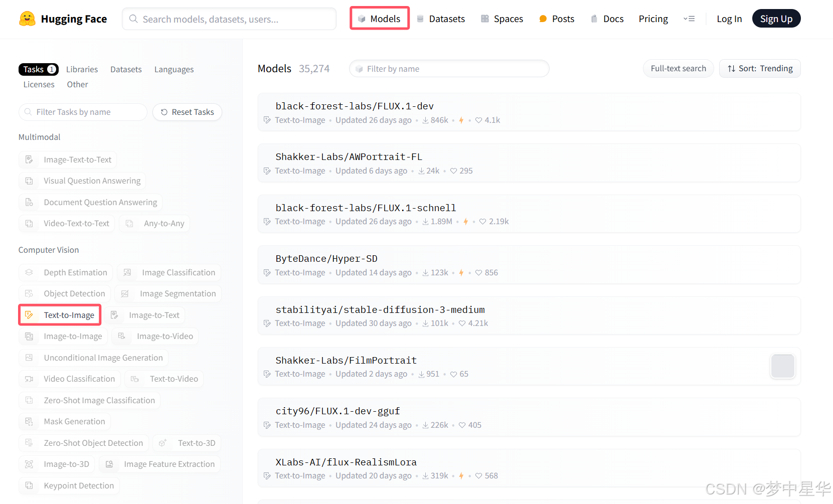Open Shakker-Labs/FilmPortrait model

(529, 366)
